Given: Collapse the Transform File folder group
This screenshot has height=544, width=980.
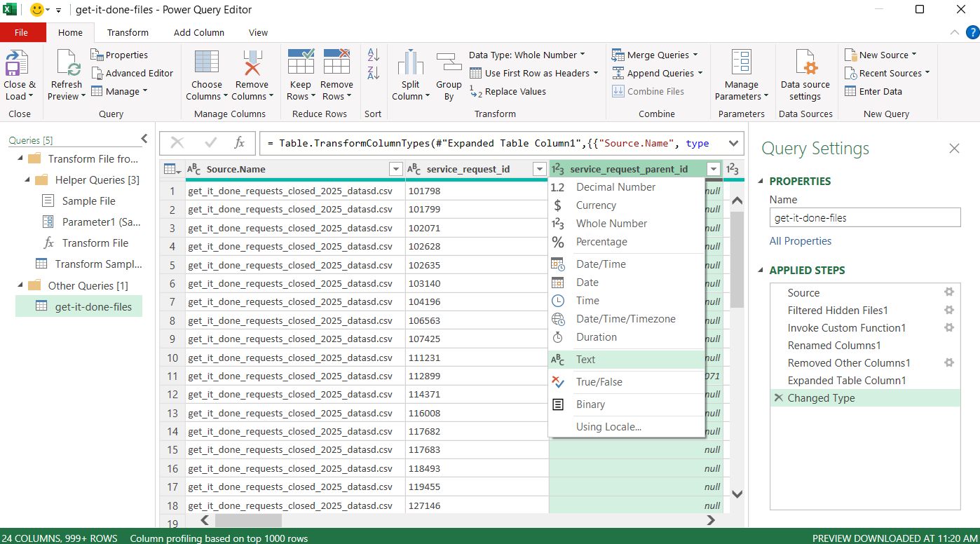Looking at the screenshot, I should tap(20, 158).
